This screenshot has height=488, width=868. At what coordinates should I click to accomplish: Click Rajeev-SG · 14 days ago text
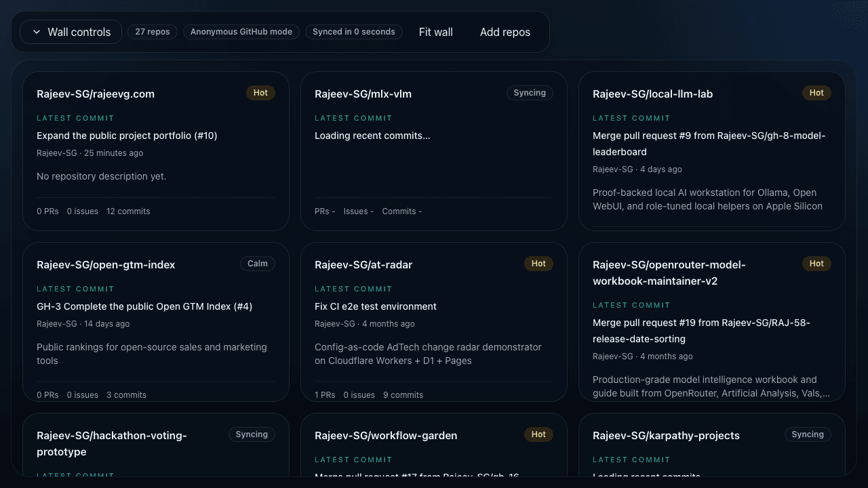[83, 324]
